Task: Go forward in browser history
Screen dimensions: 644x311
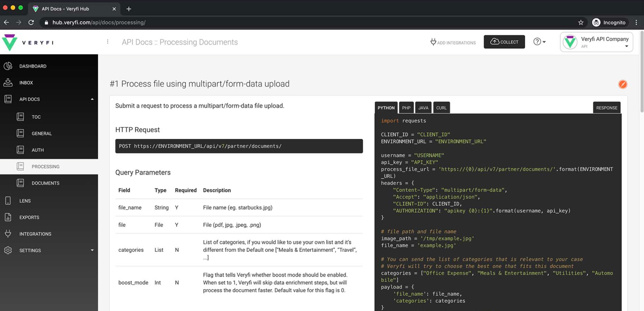Action: coord(19,22)
